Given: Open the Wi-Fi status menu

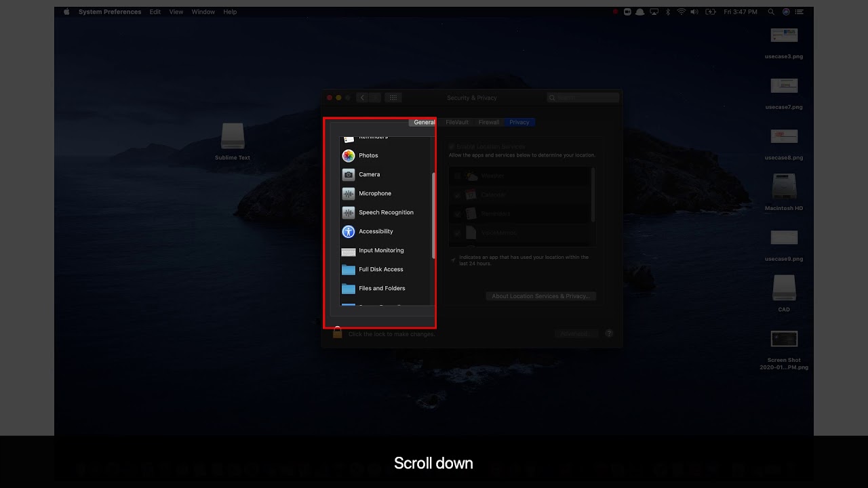Looking at the screenshot, I should [681, 12].
